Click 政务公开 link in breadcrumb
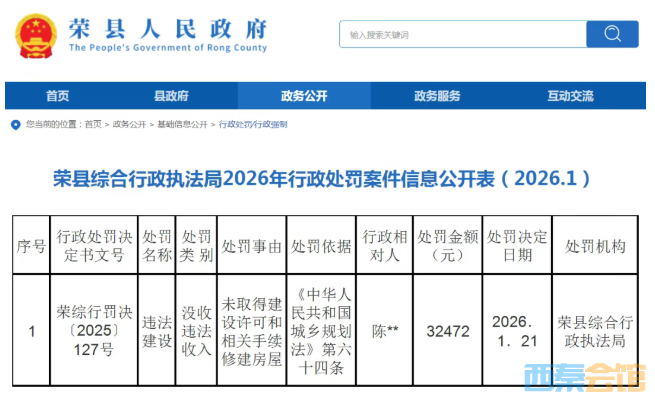The image size is (655, 400). [128, 124]
